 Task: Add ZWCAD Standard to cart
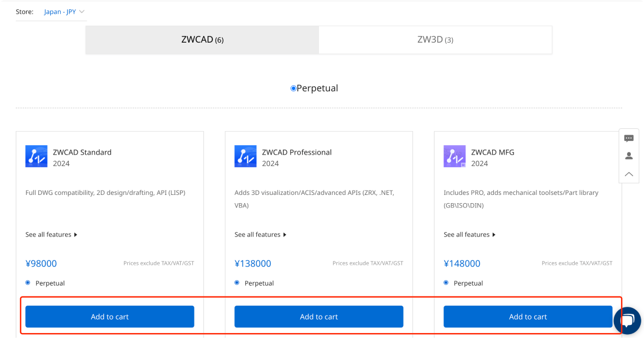click(x=109, y=316)
